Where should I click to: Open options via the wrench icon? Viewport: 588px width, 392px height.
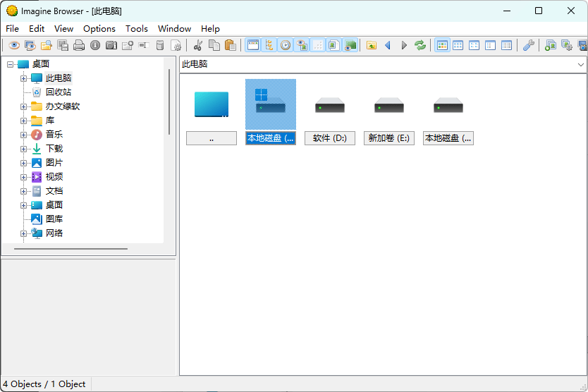(x=528, y=45)
